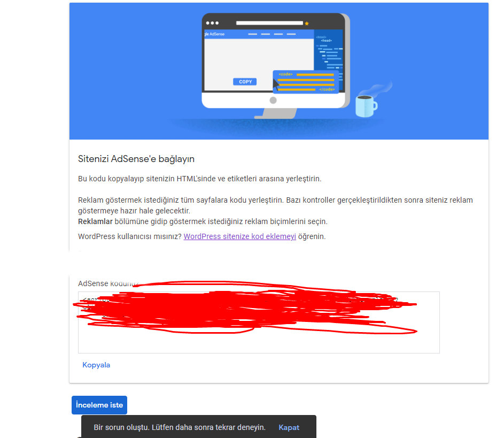The image size is (504, 438).
Task: Click the sentence starting with Bu kodu kopyalayıp
Action: click(199, 179)
